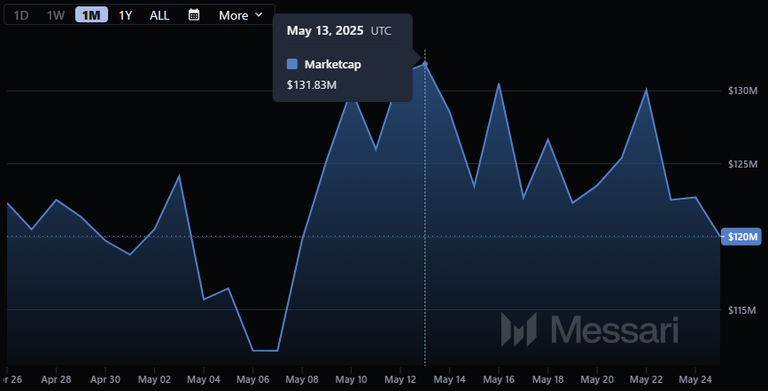Open the calendar date range picker
Image resolution: width=768 pixels, height=391 pixels.
(194, 15)
